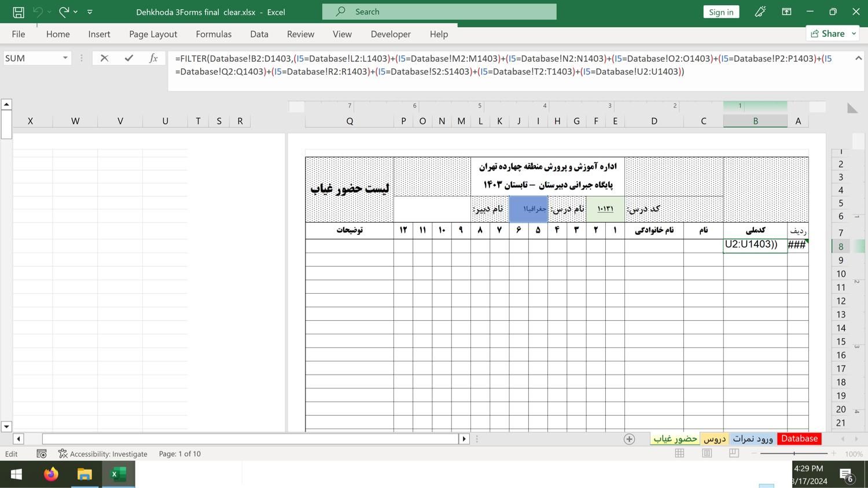Switch to Page Break Preview icon

pyautogui.click(x=734, y=453)
